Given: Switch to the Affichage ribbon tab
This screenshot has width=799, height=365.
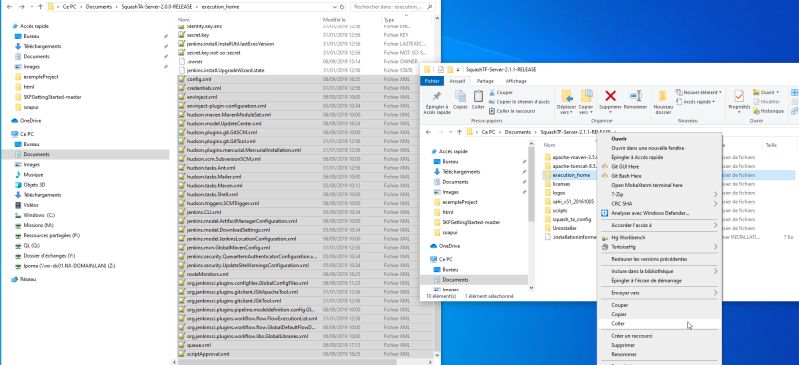Looking at the screenshot, I should click(516, 81).
